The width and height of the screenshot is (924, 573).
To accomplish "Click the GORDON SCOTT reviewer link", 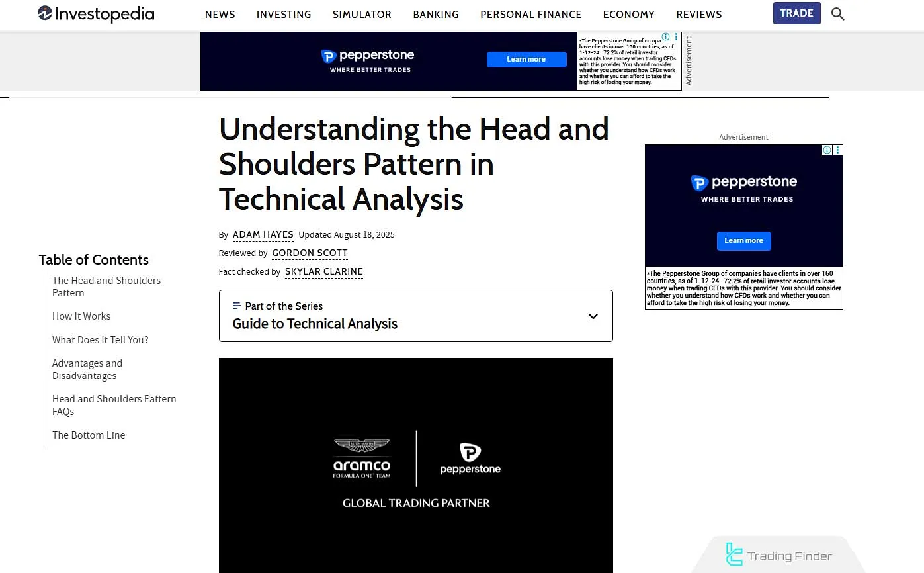I will [310, 253].
